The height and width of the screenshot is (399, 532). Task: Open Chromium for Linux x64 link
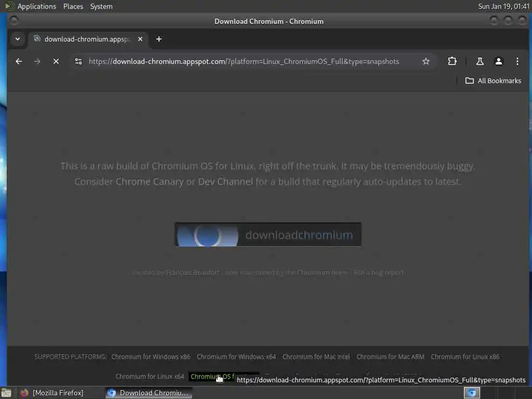(x=150, y=377)
